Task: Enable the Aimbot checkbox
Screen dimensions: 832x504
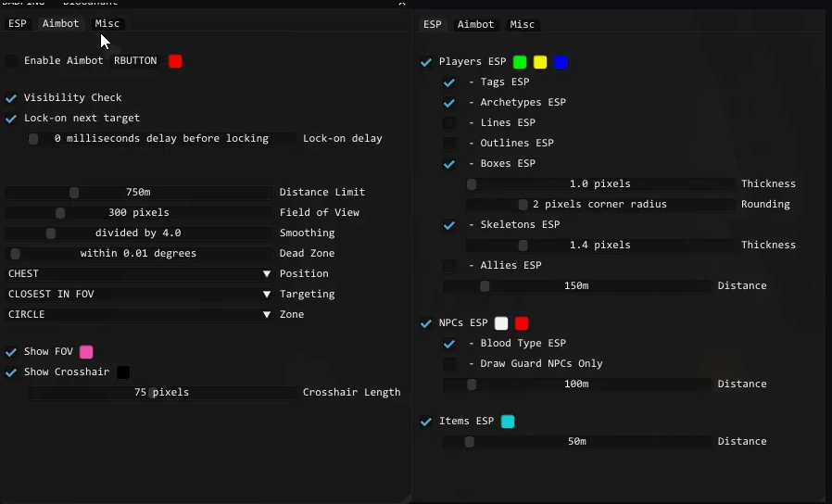Action: [11, 61]
